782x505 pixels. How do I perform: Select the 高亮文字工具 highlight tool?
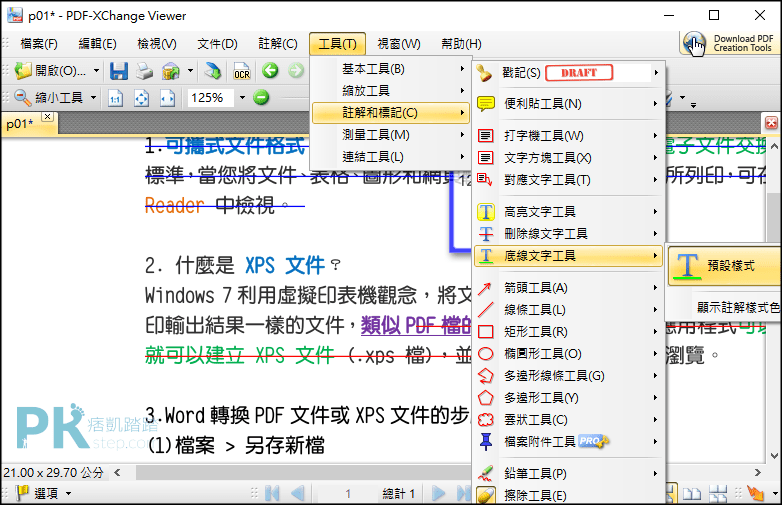pos(569,212)
